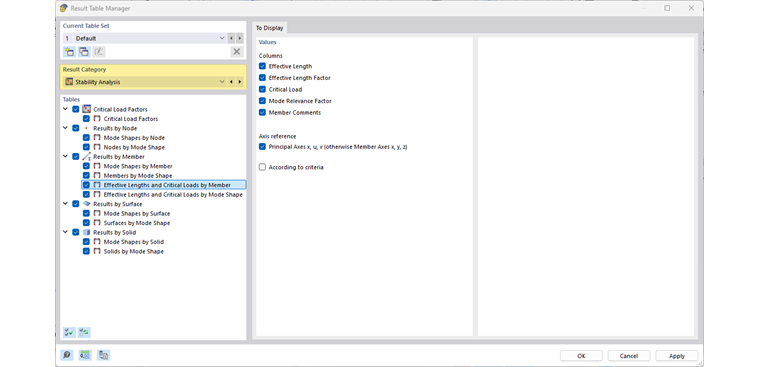Select Mode Shapes by Solid row
The width and height of the screenshot is (760, 367).
[x=134, y=242]
